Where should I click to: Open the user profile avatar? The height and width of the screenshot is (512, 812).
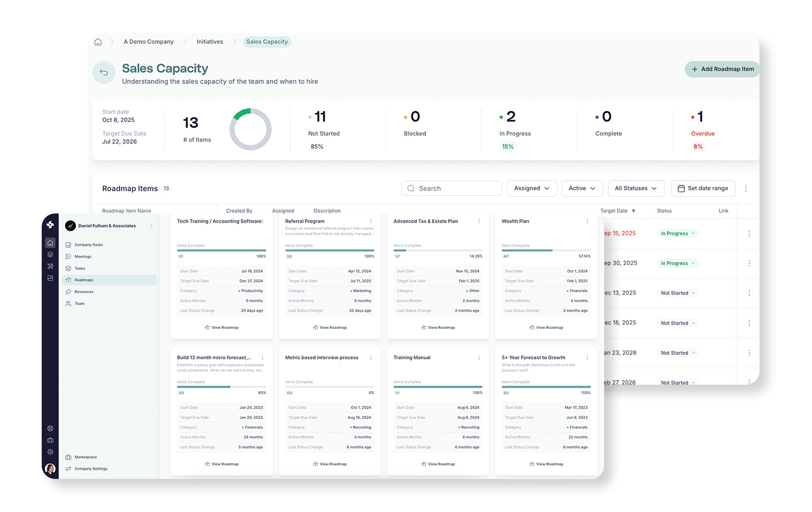point(50,469)
